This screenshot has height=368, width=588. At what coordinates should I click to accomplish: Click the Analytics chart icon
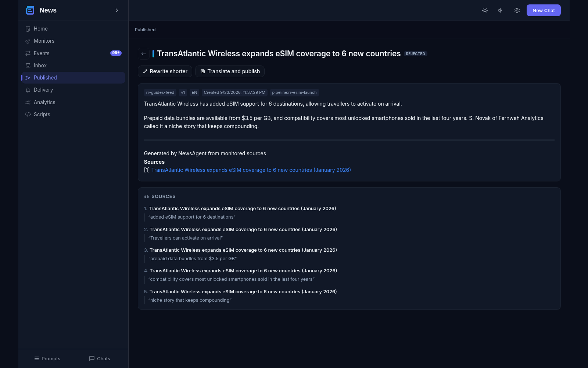[x=28, y=102]
